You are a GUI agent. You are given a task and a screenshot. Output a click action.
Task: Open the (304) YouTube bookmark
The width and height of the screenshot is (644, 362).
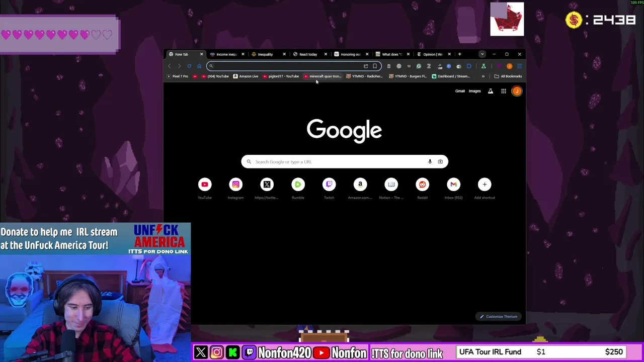coord(215,76)
